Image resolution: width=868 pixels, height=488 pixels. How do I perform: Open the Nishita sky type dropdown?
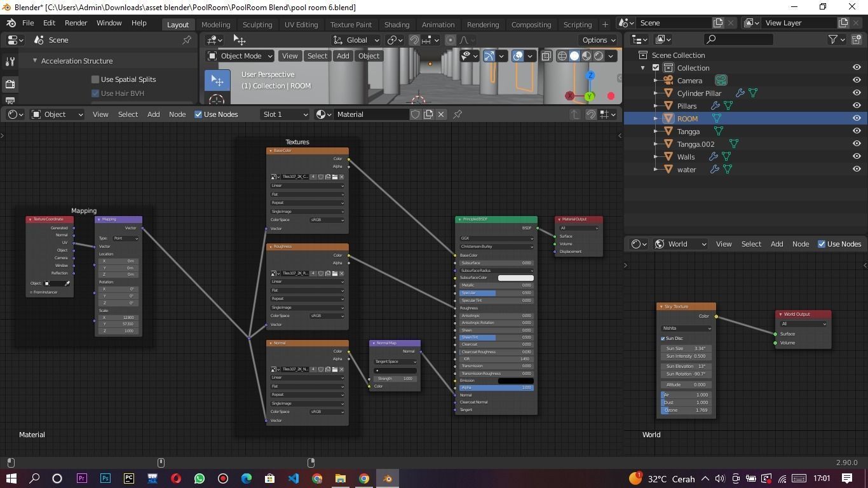[x=686, y=329]
